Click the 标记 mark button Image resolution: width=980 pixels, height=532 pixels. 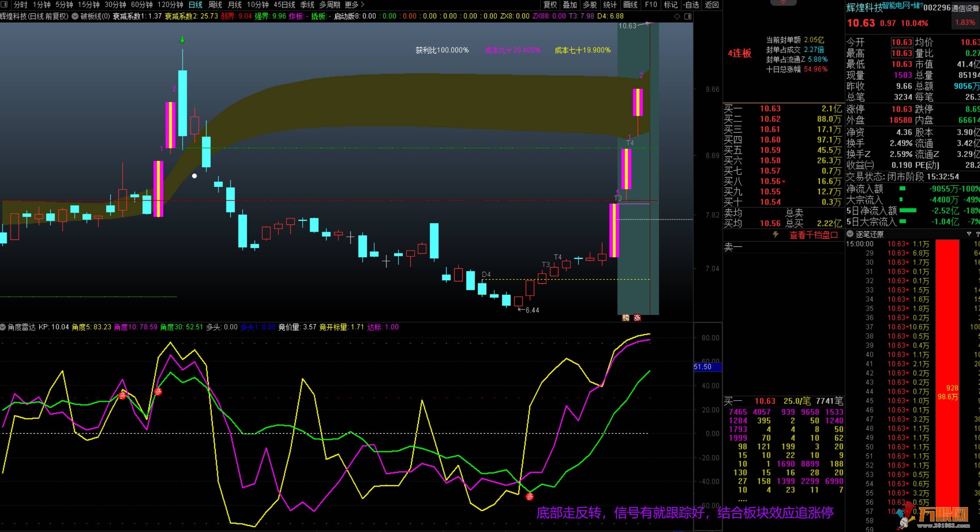[671, 5]
